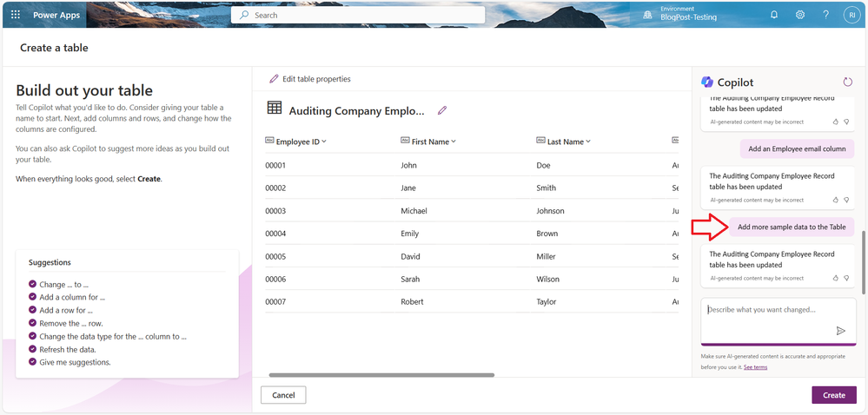This screenshot has width=868, height=415.
Task: Select the First Name cell Jane
Action: tap(408, 188)
